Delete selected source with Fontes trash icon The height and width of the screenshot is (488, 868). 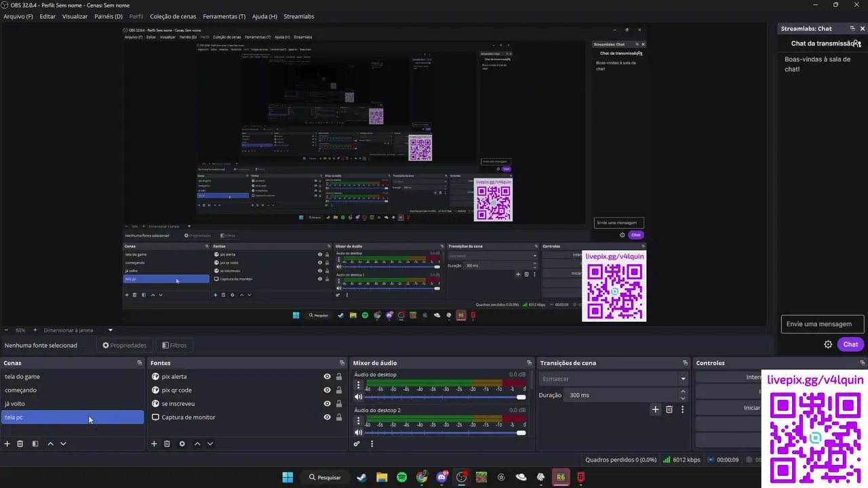click(x=167, y=444)
